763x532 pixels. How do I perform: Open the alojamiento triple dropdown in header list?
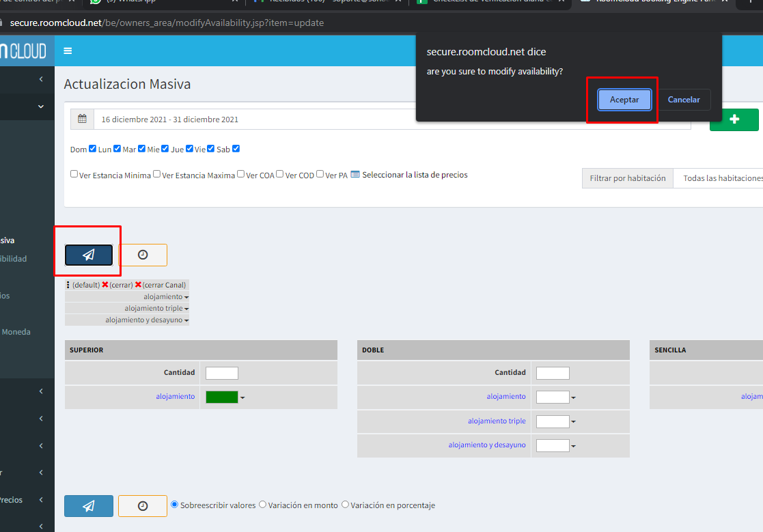pos(186,309)
